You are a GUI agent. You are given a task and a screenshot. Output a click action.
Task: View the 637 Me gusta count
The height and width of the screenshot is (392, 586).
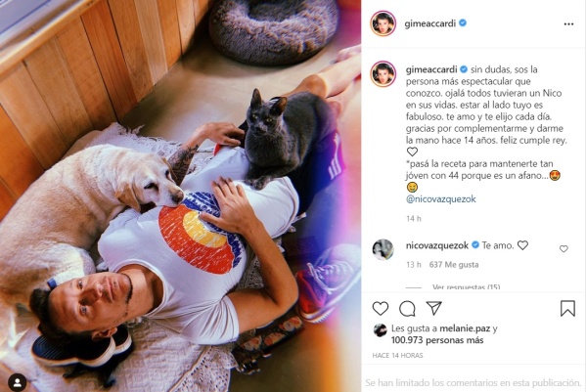454,265
